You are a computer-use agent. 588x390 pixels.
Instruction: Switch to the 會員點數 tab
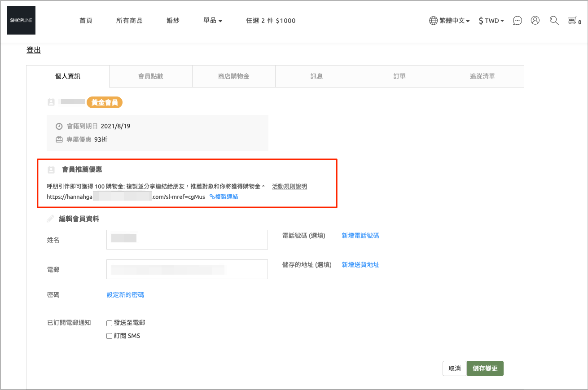pos(151,76)
